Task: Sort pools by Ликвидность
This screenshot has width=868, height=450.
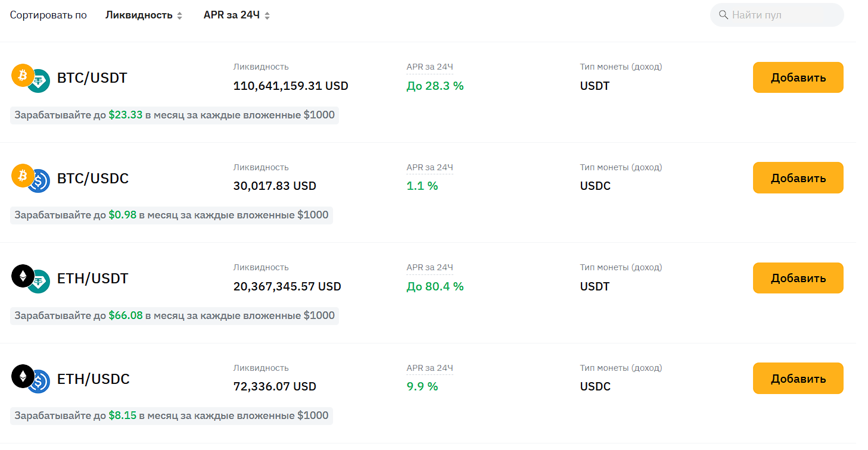Action: [139, 15]
